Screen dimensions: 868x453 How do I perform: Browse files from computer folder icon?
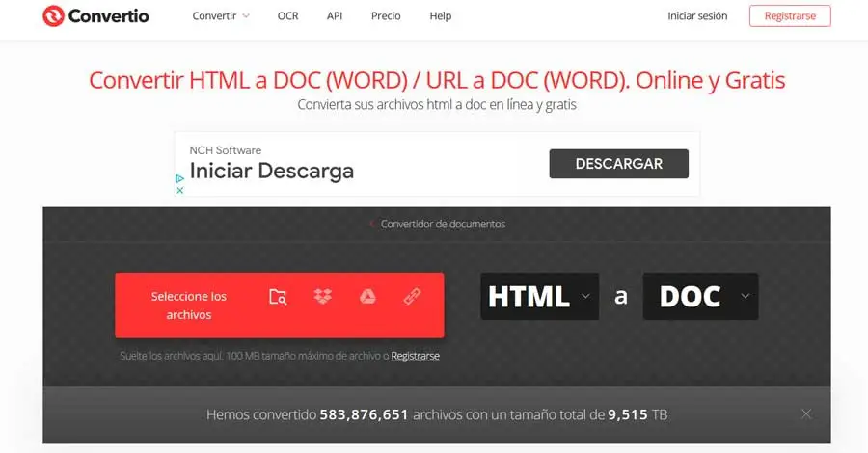point(278,297)
